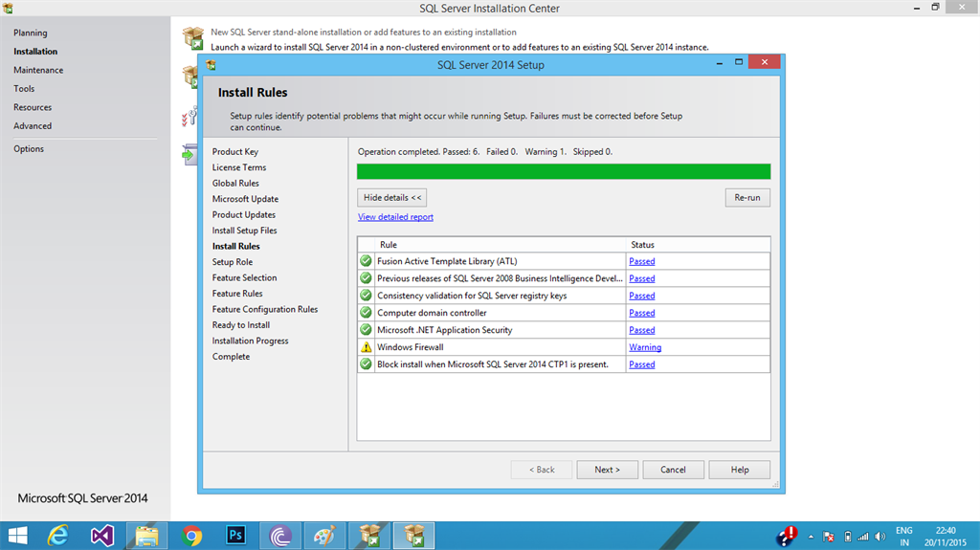Click the Windows Start button
This screenshot has width=980, height=550.
(x=17, y=536)
